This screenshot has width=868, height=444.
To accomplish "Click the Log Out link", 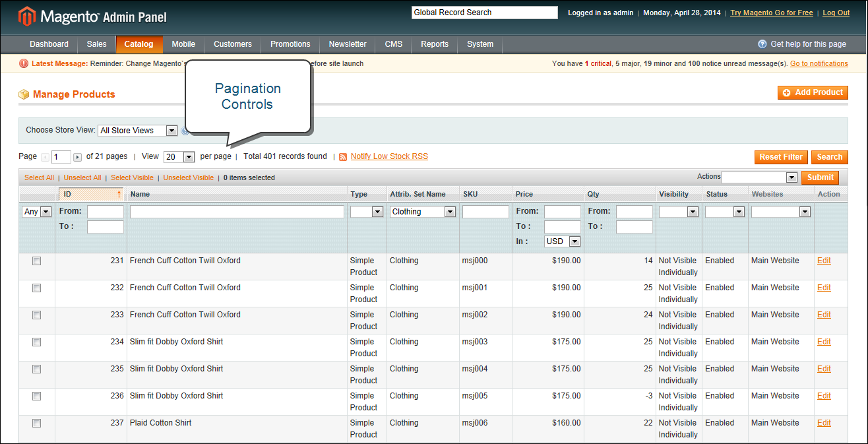I will (x=836, y=13).
